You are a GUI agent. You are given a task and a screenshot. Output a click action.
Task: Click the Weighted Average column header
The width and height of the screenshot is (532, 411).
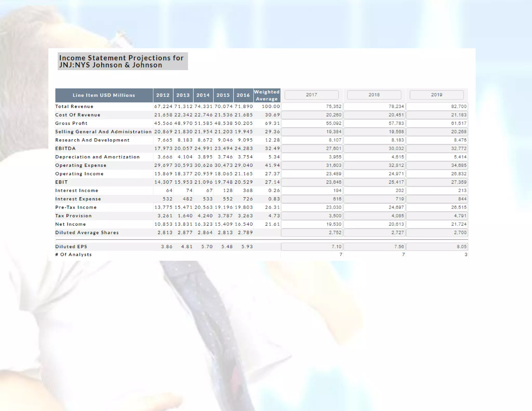pyautogui.click(x=267, y=95)
